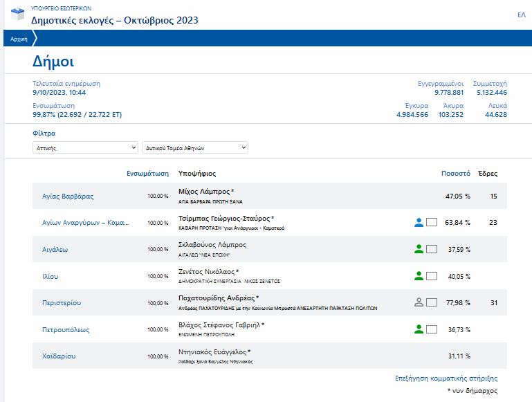Sort by the Ποσοστό column header
Viewport: 532px width, 402px height.
tap(456, 174)
